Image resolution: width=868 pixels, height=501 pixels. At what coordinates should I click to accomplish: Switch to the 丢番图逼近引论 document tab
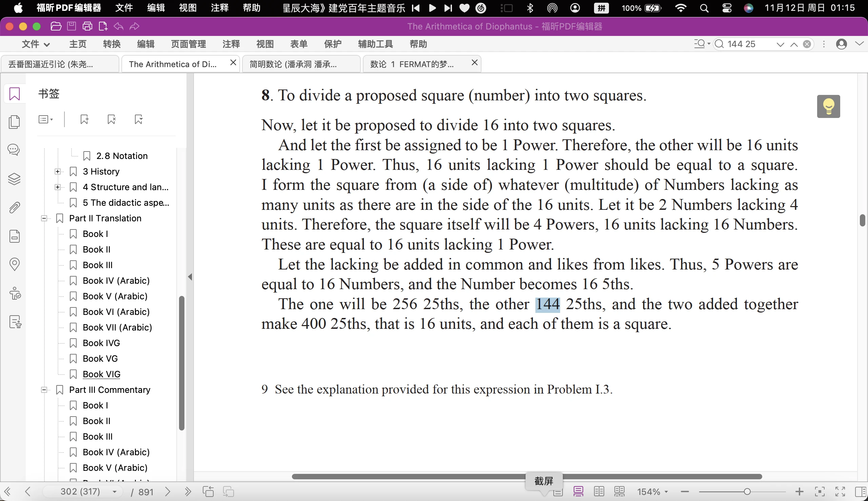point(60,64)
